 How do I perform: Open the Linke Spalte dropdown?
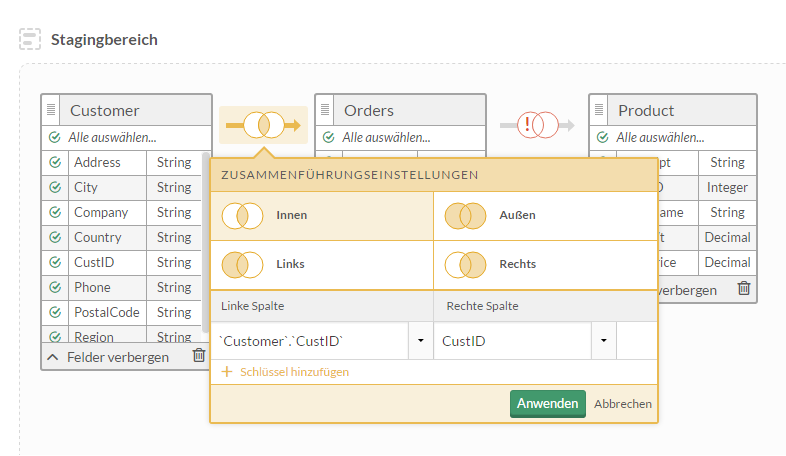420,341
